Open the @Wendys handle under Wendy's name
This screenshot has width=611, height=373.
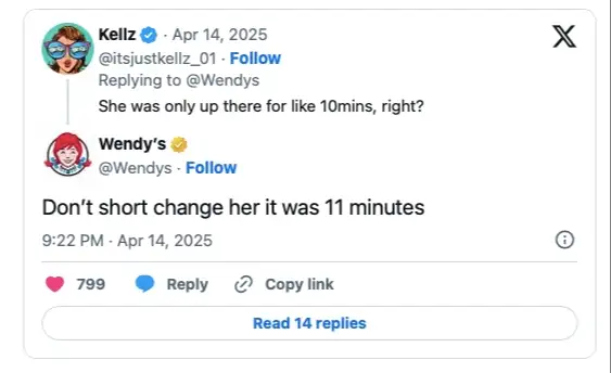(x=135, y=168)
